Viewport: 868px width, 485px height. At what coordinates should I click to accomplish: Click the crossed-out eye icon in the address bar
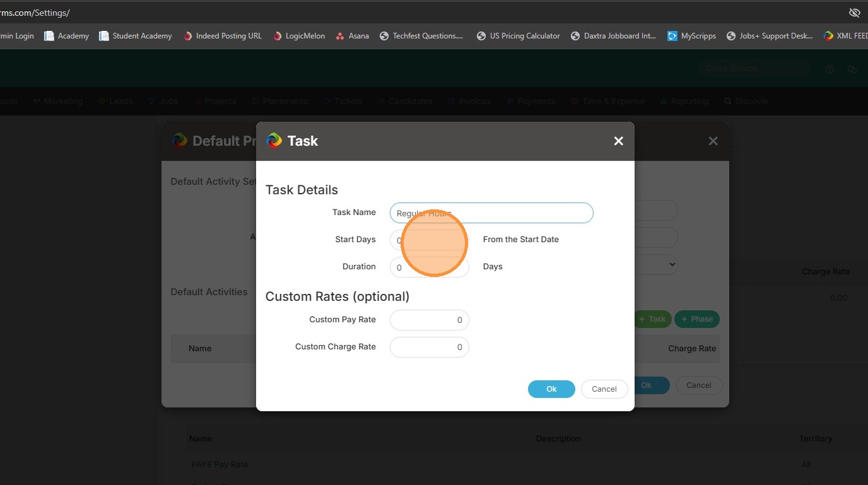855,13
